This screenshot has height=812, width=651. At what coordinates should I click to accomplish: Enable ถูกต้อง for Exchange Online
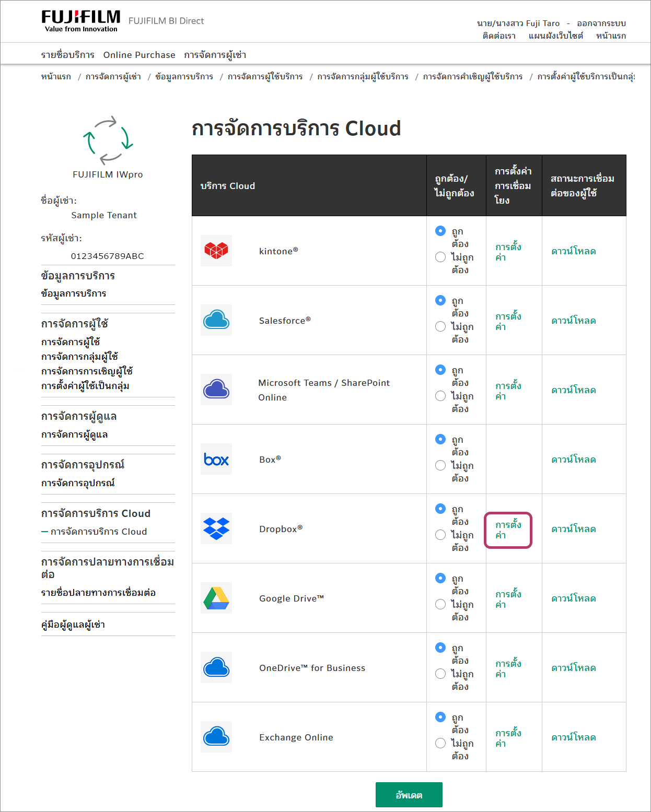coord(440,717)
